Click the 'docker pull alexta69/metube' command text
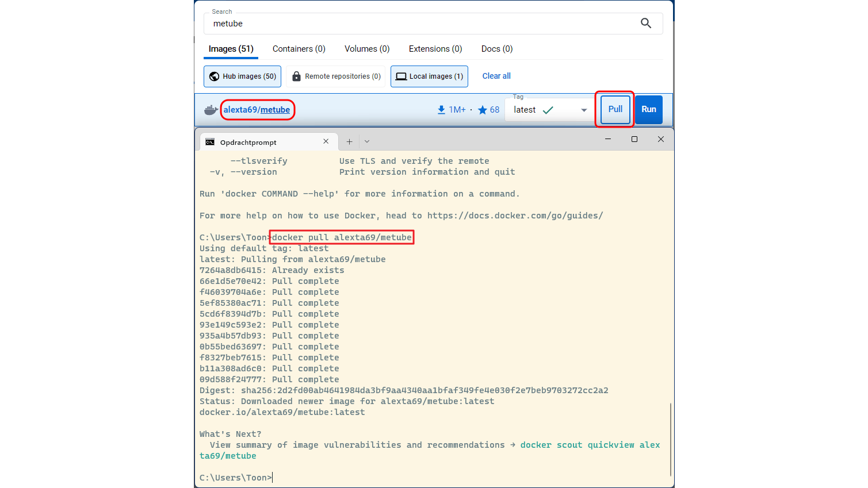This screenshot has width=868, height=488. point(342,237)
